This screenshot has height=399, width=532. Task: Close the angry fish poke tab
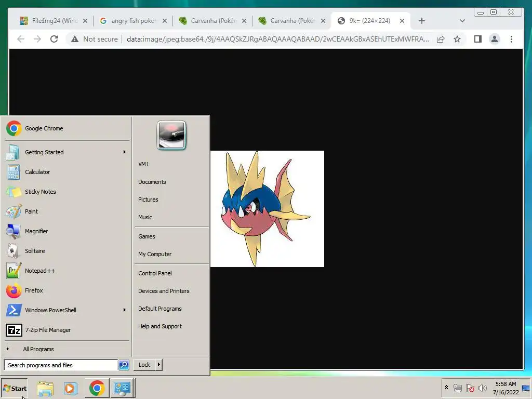(x=165, y=21)
